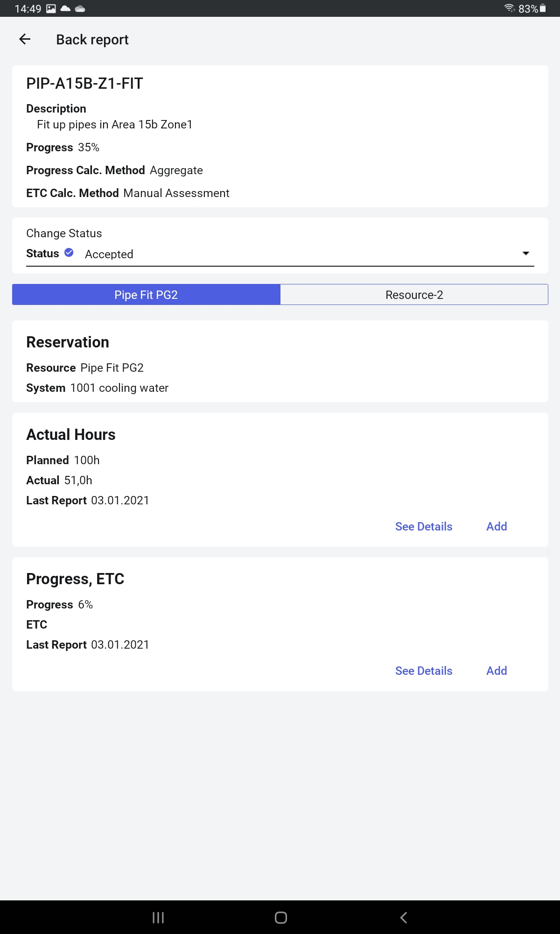Add a new Actual Hours entry

[497, 526]
